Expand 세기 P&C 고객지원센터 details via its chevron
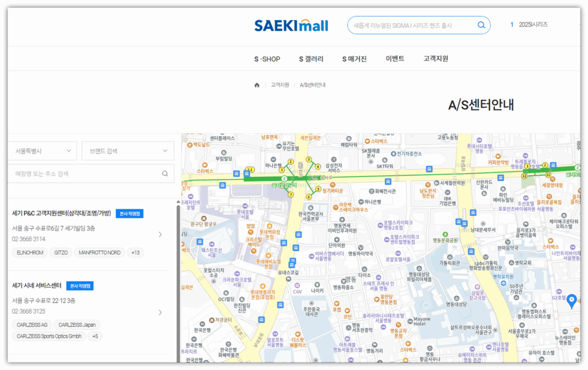 tap(160, 234)
